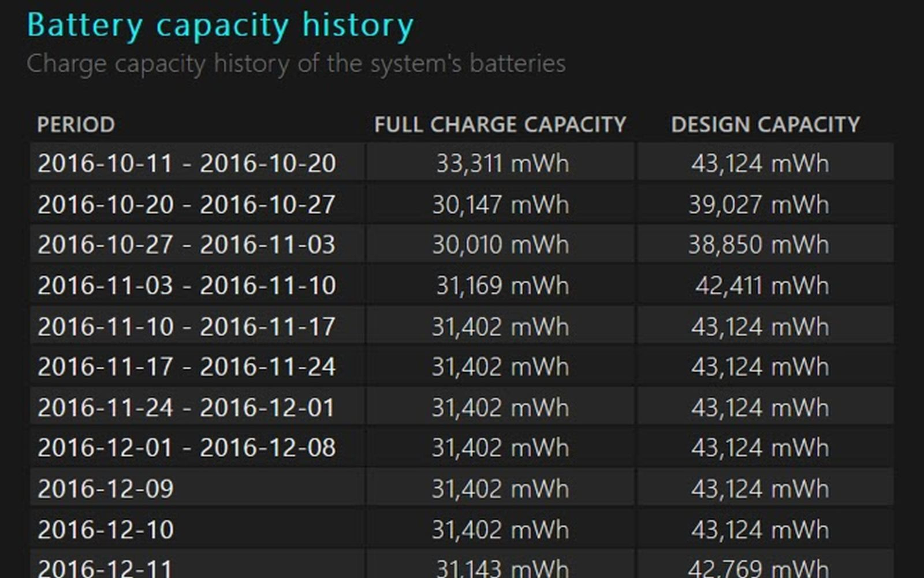Select the 2016-11-03 - 2016-11-10 period row

click(x=188, y=285)
